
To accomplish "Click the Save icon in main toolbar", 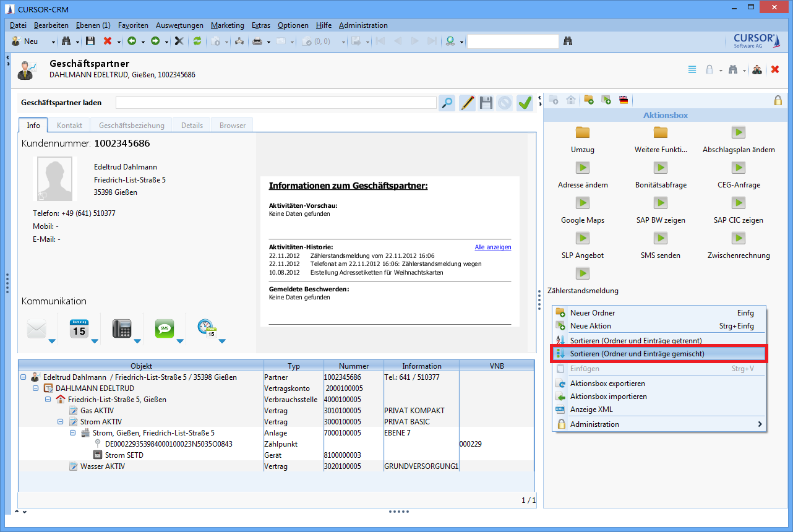I will (90, 41).
